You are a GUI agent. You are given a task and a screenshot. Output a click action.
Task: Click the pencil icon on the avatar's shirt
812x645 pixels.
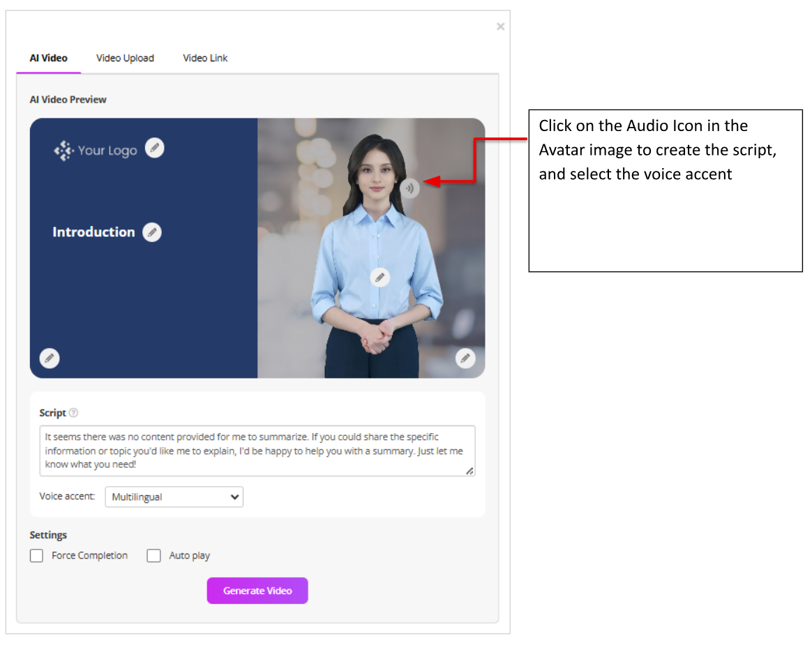coord(379,278)
